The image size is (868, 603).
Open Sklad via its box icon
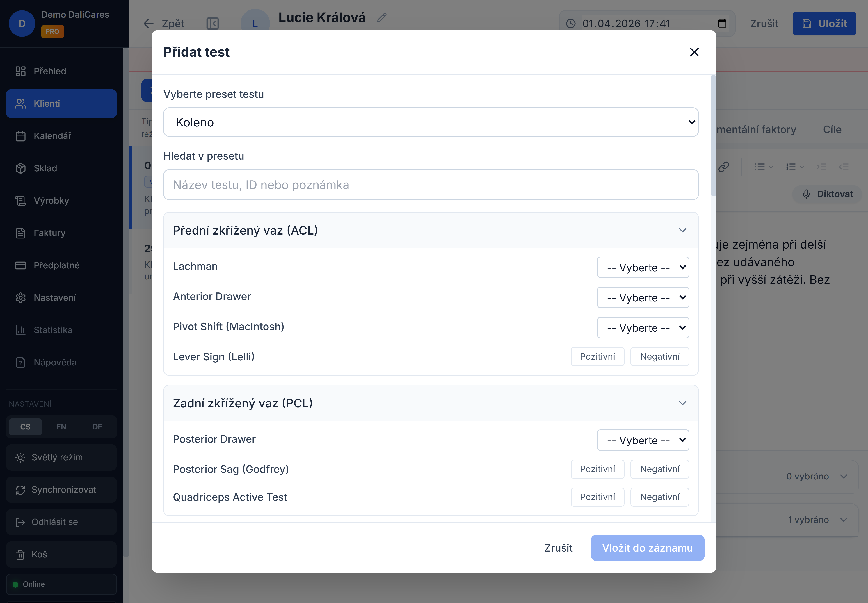tap(20, 168)
